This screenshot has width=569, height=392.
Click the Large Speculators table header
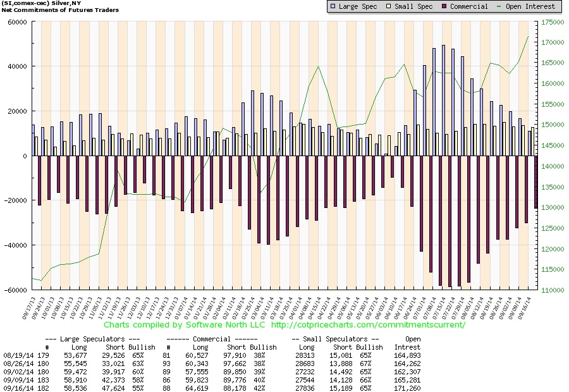(92, 339)
